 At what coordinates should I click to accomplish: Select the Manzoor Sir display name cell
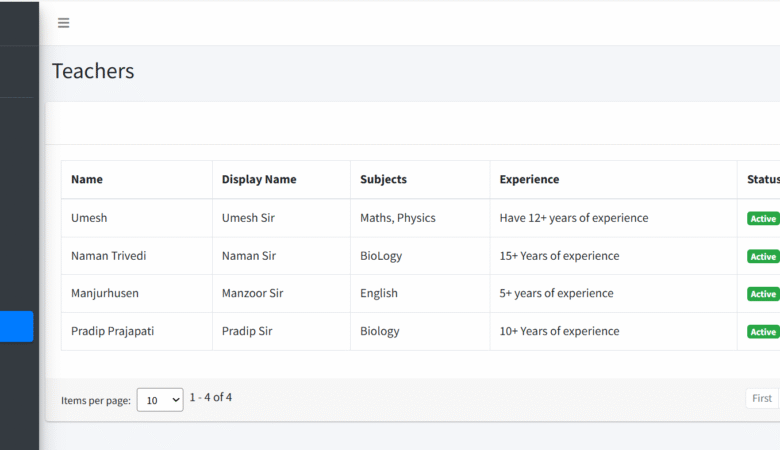click(x=253, y=294)
